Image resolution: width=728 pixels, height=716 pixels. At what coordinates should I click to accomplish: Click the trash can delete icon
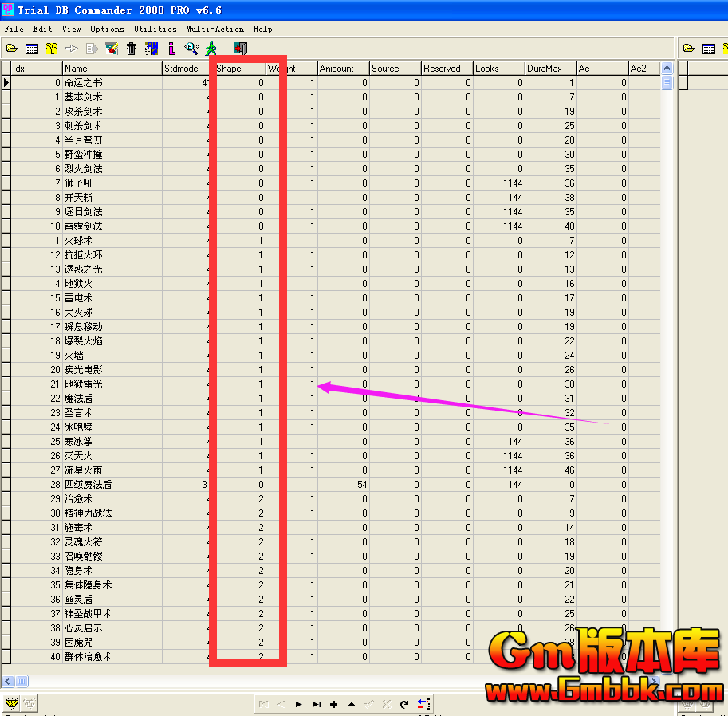pyautogui.click(x=132, y=49)
